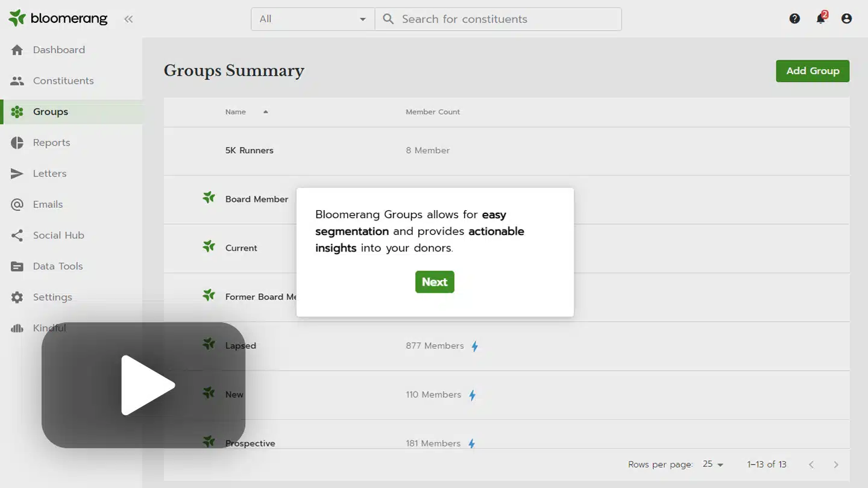Open Letters in sidebar

click(x=50, y=174)
